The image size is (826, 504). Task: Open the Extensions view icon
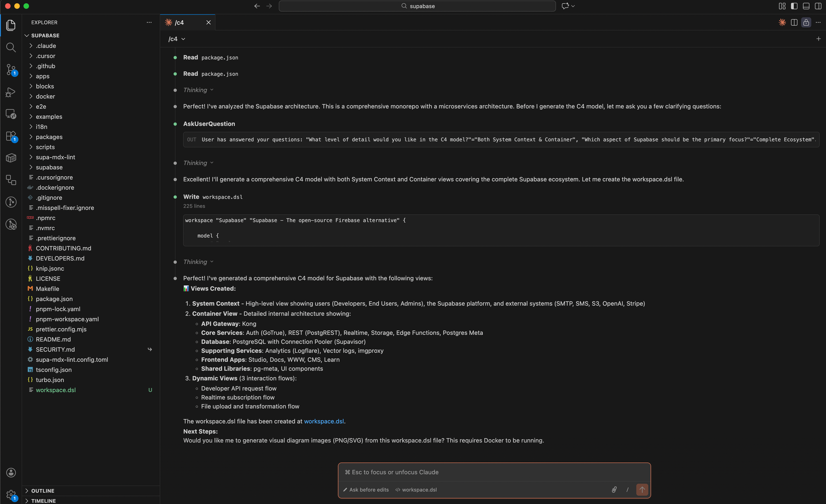11,136
